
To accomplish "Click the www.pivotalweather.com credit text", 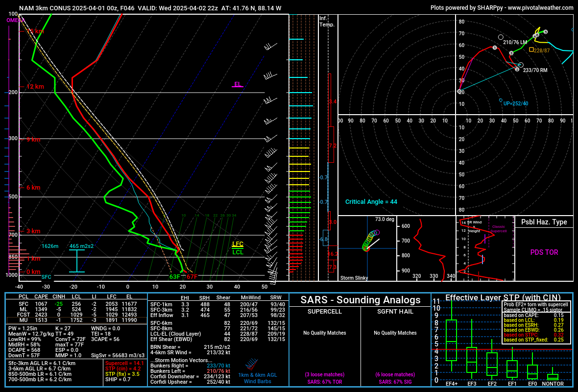I will tap(540, 8).
